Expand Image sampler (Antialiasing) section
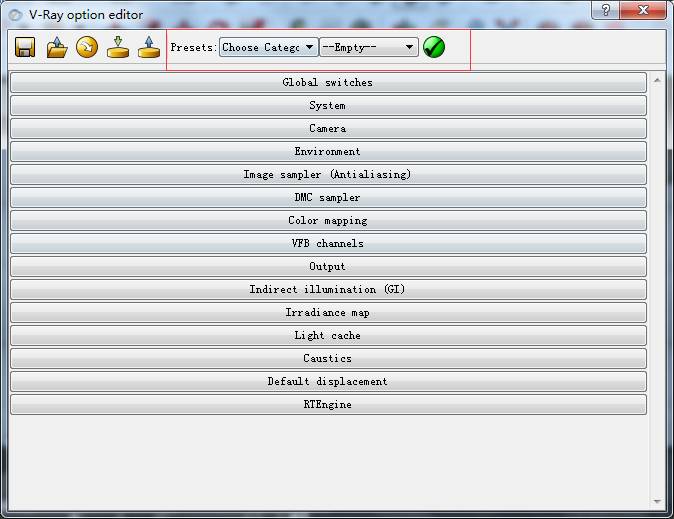674x519 pixels. coord(328,175)
